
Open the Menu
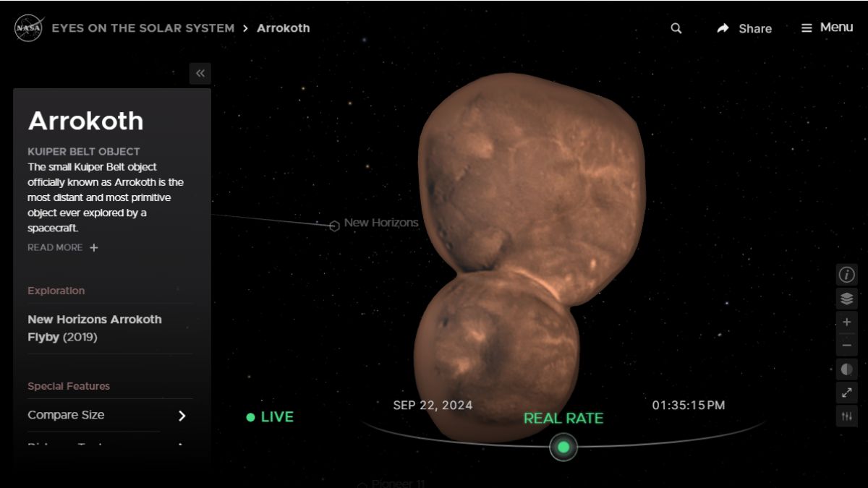tap(826, 27)
